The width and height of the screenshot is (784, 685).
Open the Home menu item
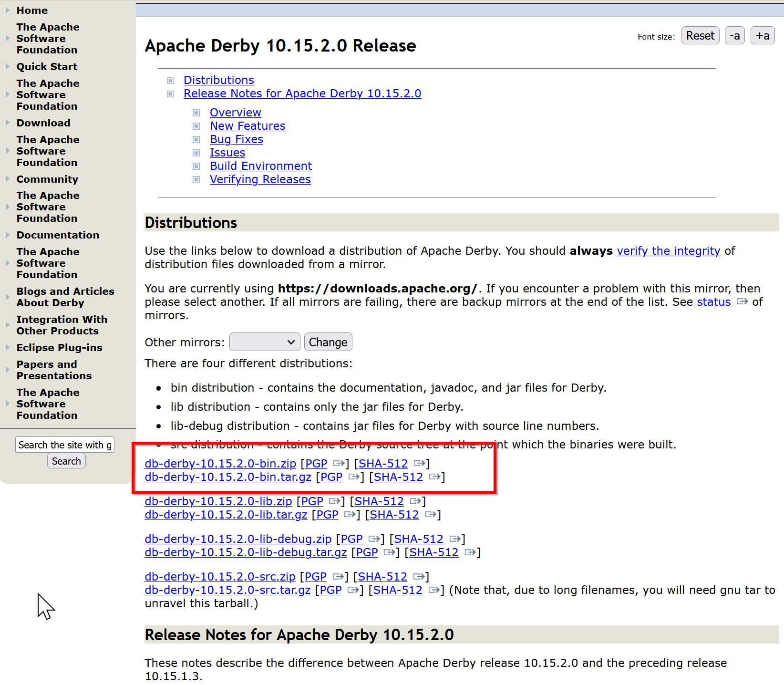point(32,10)
